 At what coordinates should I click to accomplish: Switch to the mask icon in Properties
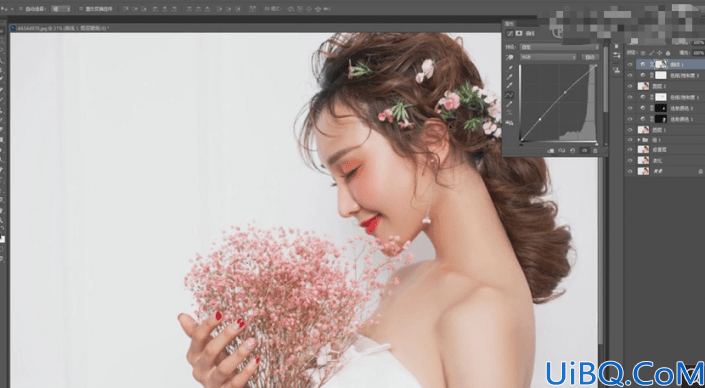(x=519, y=33)
